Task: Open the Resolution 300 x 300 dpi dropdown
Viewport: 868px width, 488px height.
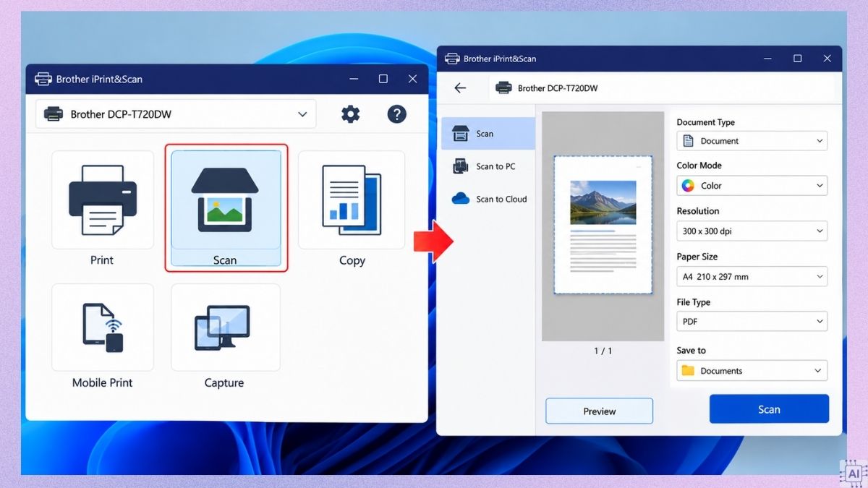Action: point(752,231)
